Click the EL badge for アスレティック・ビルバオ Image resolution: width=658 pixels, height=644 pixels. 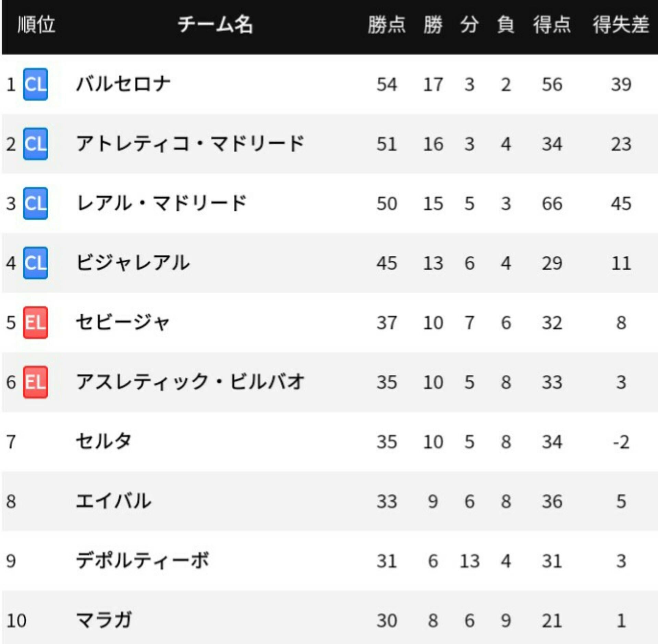coord(35,382)
